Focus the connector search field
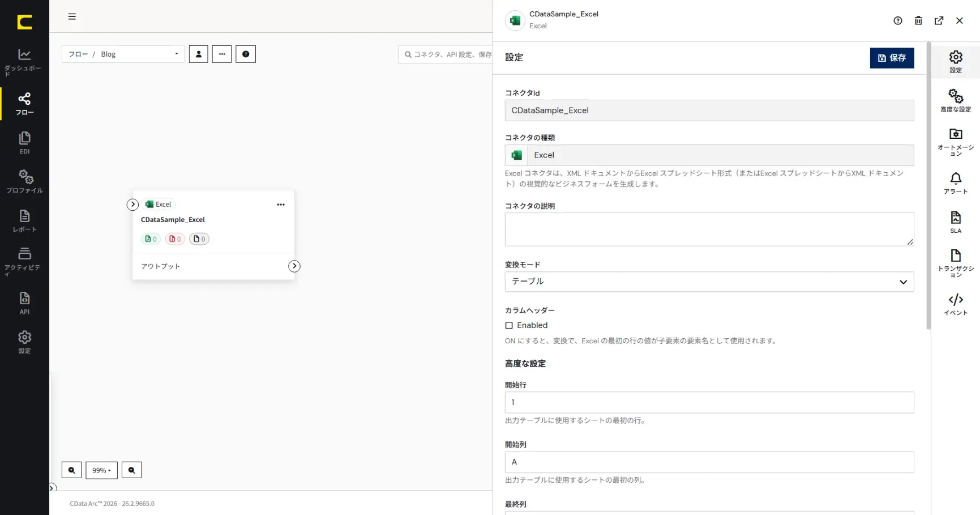The width and height of the screenshot is (980, 515). [445, 54]
